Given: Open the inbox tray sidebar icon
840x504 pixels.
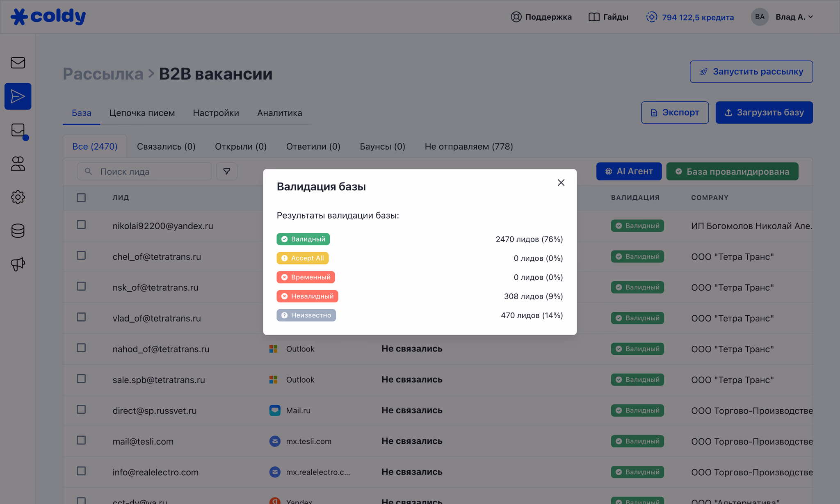Looking at the screenshot, I should pyautogui.click(x=18, y=130).
